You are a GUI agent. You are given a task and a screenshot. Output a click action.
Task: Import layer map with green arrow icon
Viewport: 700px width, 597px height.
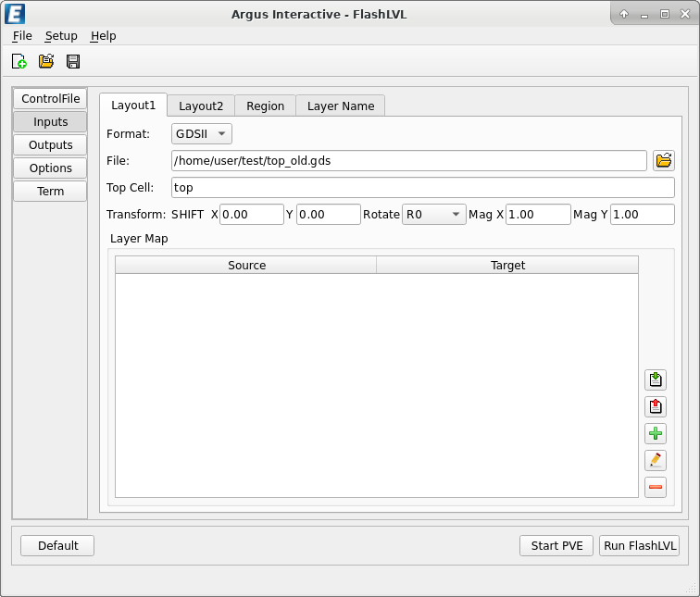click(656, 380)
